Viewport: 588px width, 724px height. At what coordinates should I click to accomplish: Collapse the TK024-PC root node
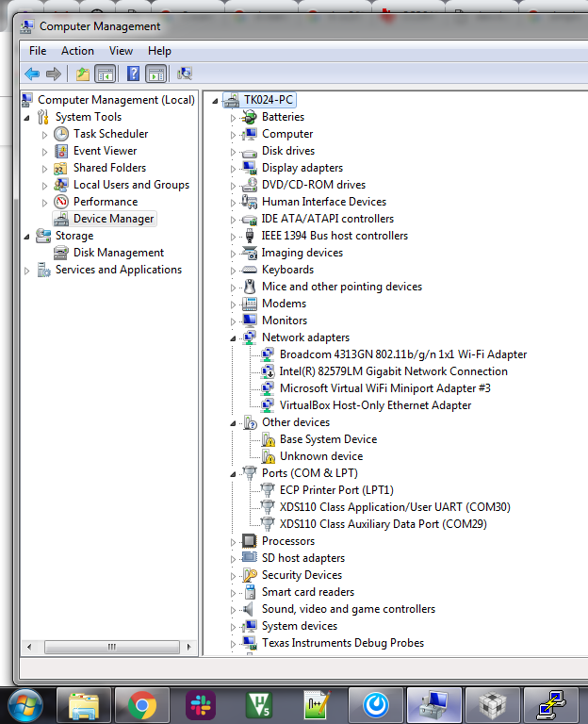coord(215,101)
